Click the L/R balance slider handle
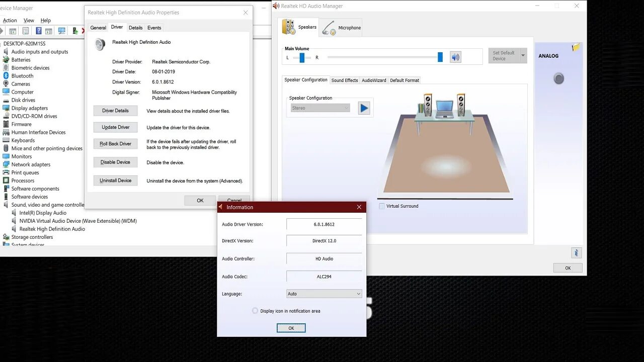 pyautogui.click(x=302, y=58)
